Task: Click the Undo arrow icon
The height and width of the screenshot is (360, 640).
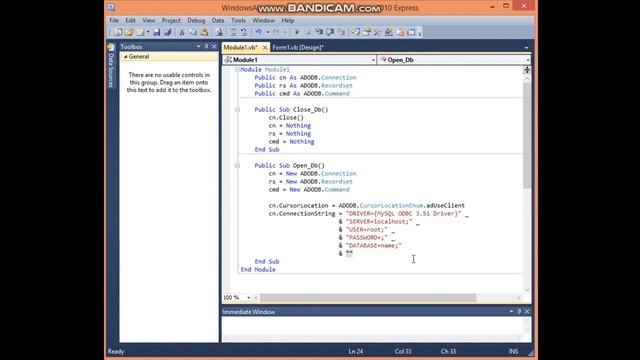Action: click(x=258, y=32)
